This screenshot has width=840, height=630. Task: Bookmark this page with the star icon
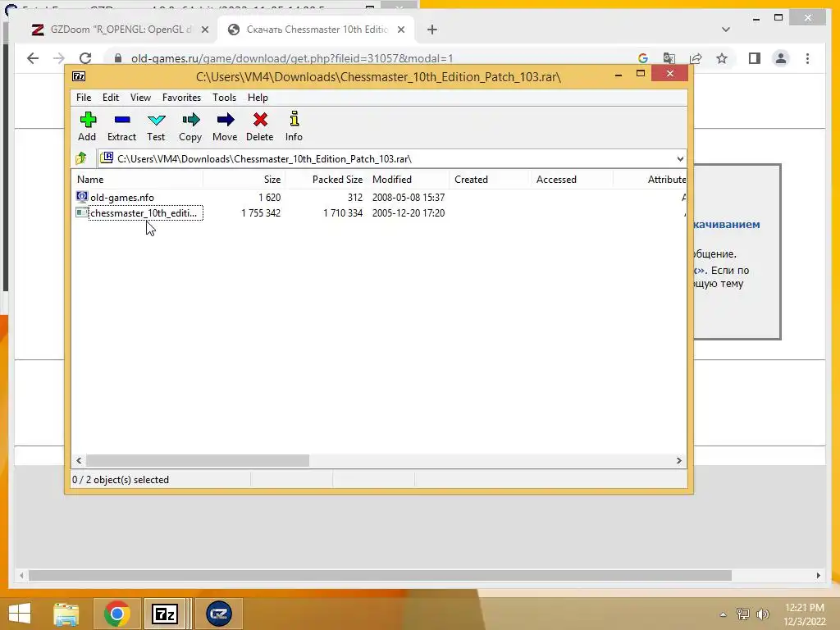pyautogui.click(x=722, y=58)
